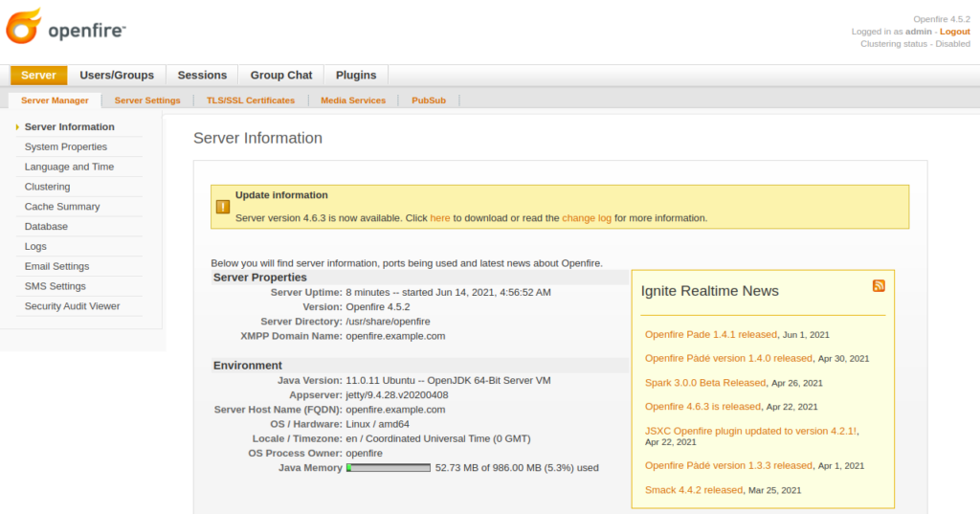Click the 'Server Properties' section header
980x514 pixels.
pyautogui.click(x=260, y=277)
